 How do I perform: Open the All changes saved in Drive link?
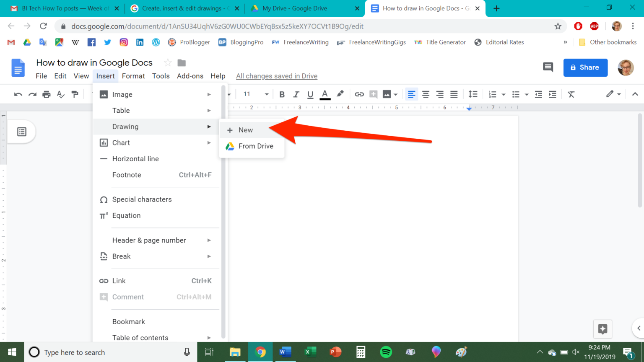coord(276,76)
